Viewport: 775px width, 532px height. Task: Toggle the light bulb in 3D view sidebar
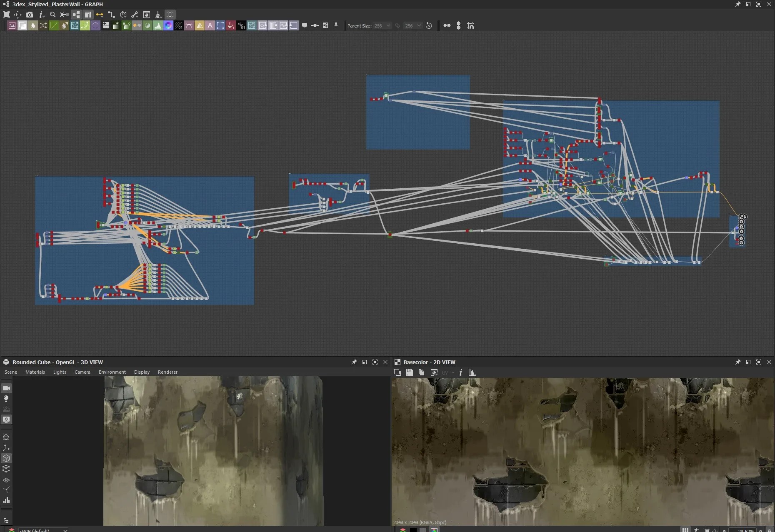6,399
